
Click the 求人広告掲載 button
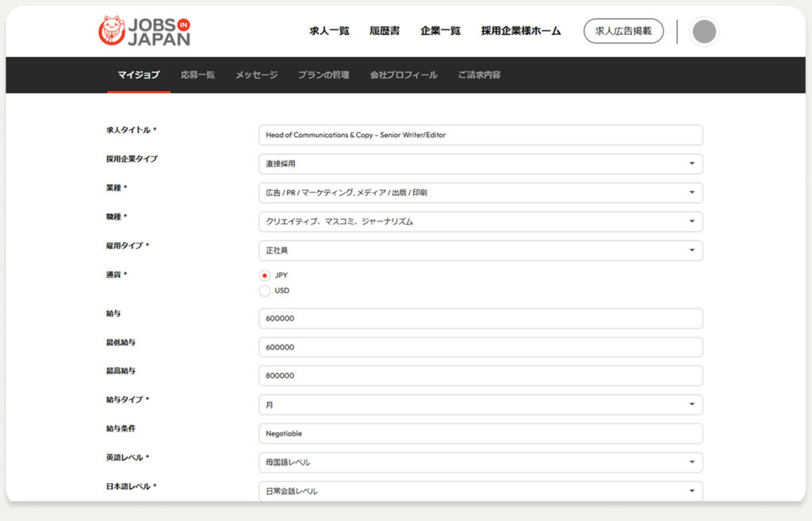point(623,31)
